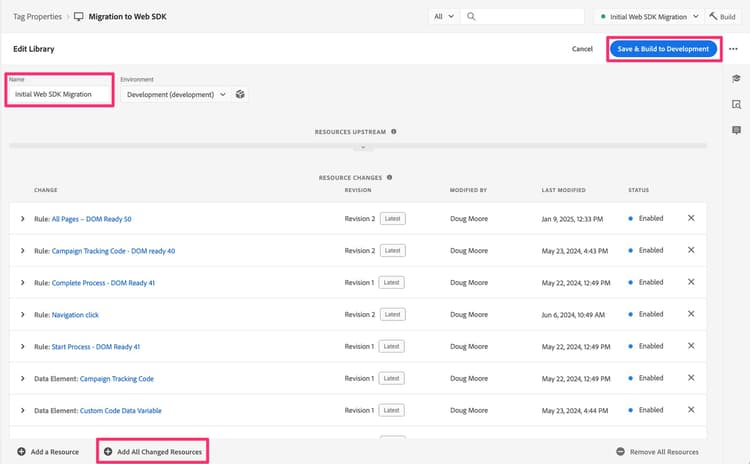Remove Campaign Tracking Code - DOM ready 40 rule
The image size is (750, 464).
691,250
